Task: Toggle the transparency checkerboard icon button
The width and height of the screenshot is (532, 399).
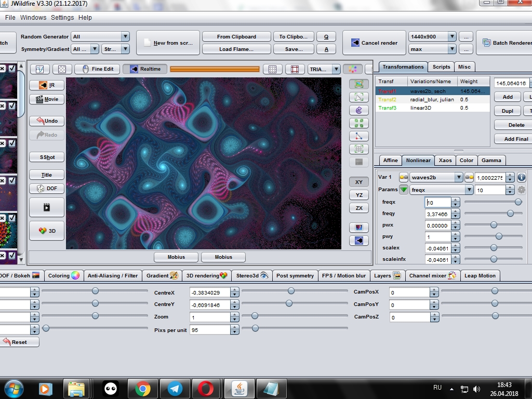Action: point(62,69)
